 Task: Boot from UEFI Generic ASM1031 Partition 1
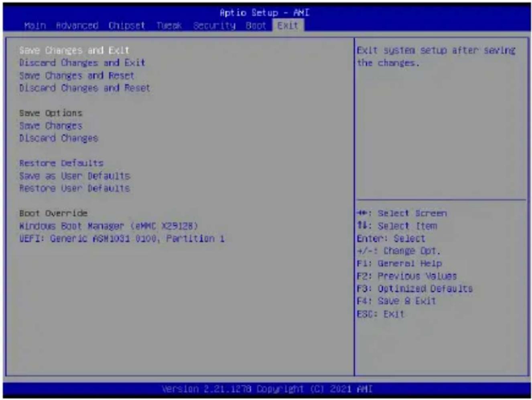click(x=122, y=238)
